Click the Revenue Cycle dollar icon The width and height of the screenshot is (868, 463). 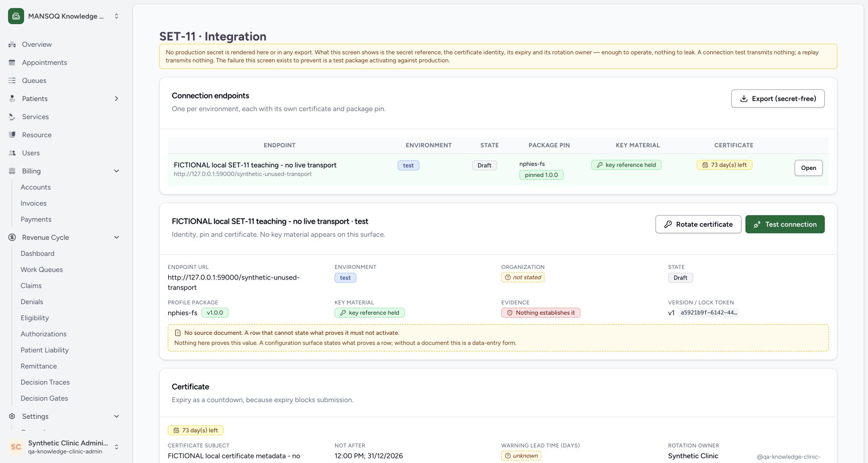[12, 237]
